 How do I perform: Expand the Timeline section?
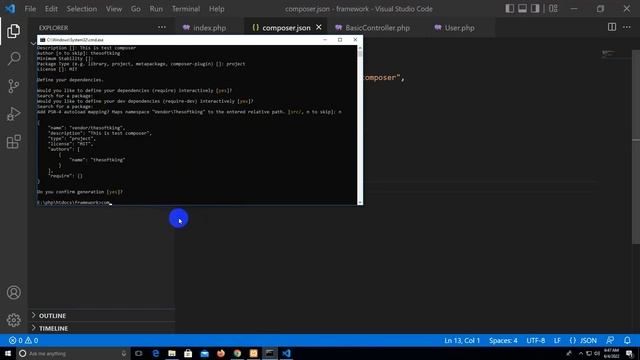(x=102, y=328)
